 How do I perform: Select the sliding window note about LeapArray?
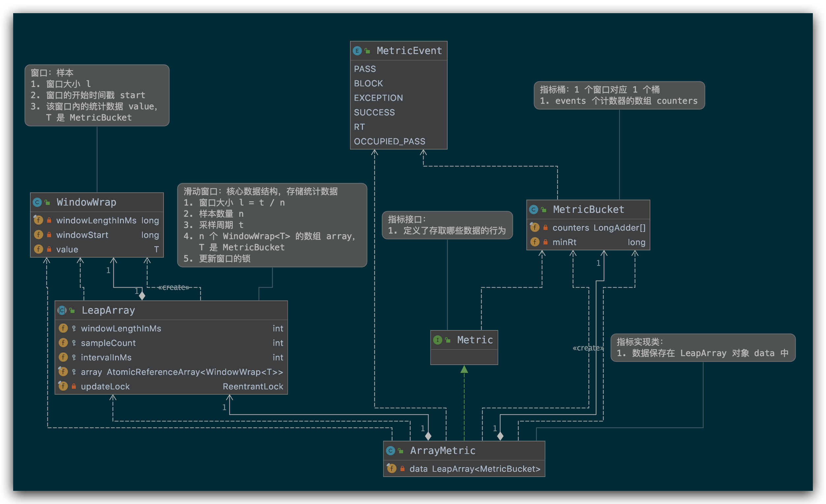coord(272,225)
